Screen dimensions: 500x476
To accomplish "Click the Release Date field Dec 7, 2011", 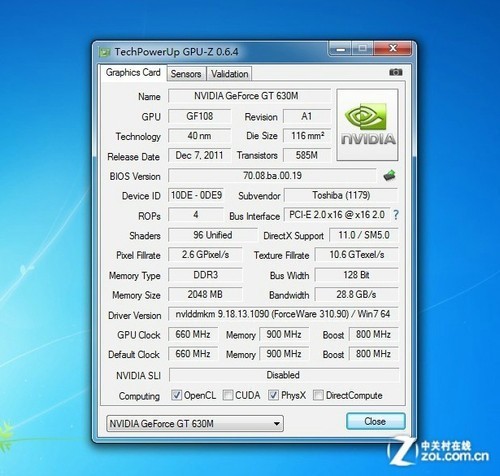I will click(199, 155).
